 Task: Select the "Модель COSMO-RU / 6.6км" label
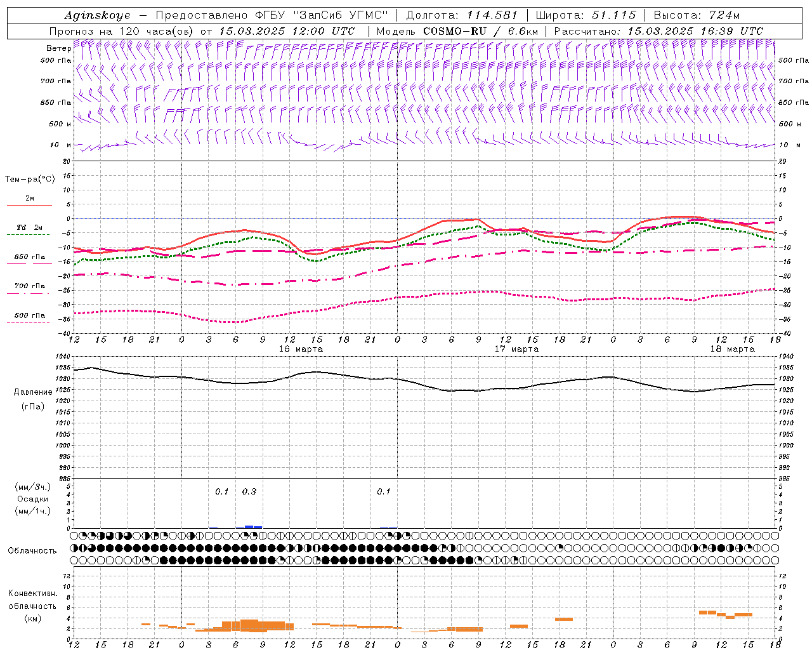click(x=457, y=31)
